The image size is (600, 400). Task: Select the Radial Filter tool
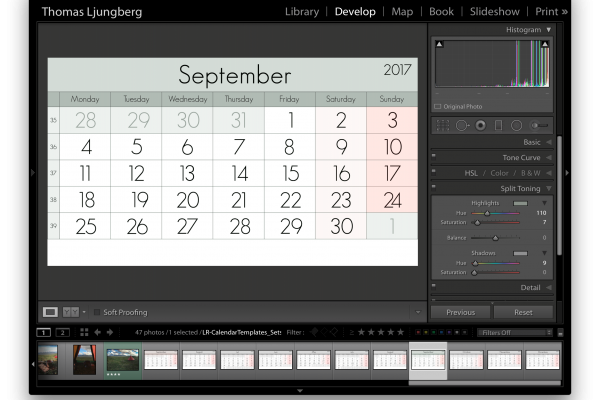point(517,125)
